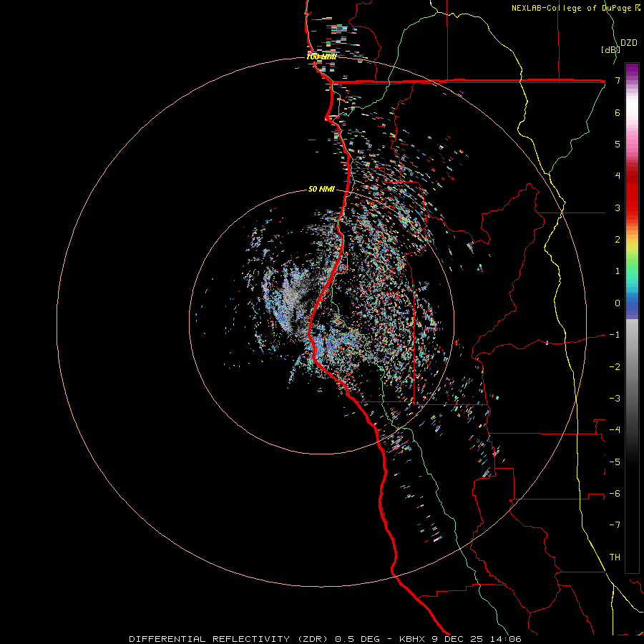
Task: Select scale value -5 on legend
Action: pos(615,462)
